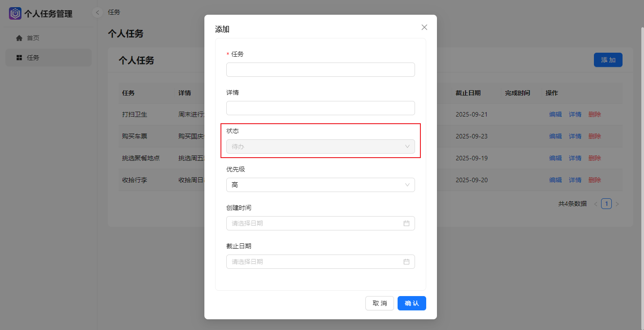Image resolution: width=644 pixels, height=330 pixels.
Task: Click the next page arrow in pagination
Action: (x=617, y=203)
